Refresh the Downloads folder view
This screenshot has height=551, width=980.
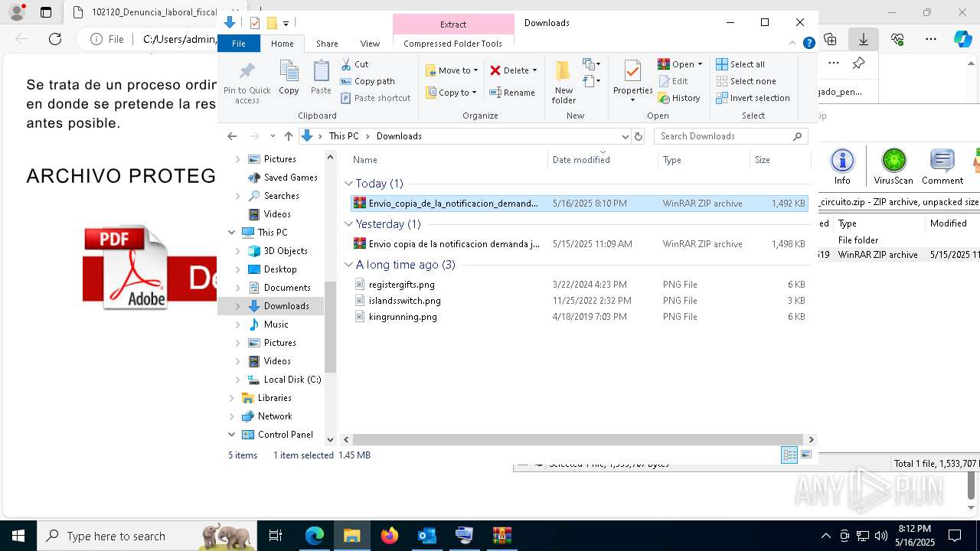pos(639,136)
